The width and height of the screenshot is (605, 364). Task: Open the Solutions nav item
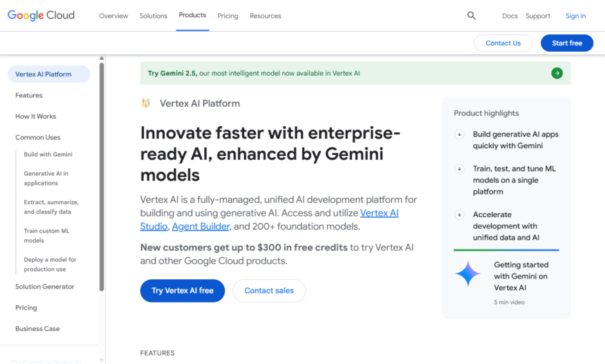[153, 16]
